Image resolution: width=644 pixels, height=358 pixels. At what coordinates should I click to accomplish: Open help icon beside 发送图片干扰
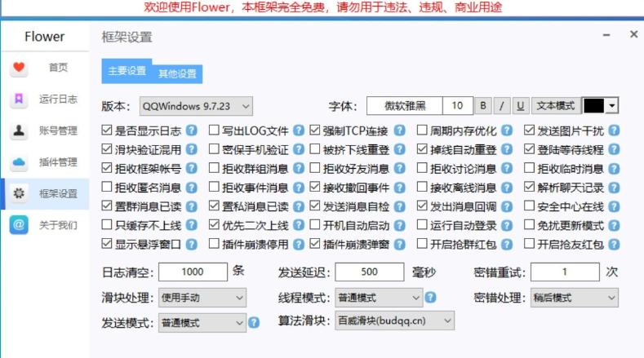[x=614, y=130]
